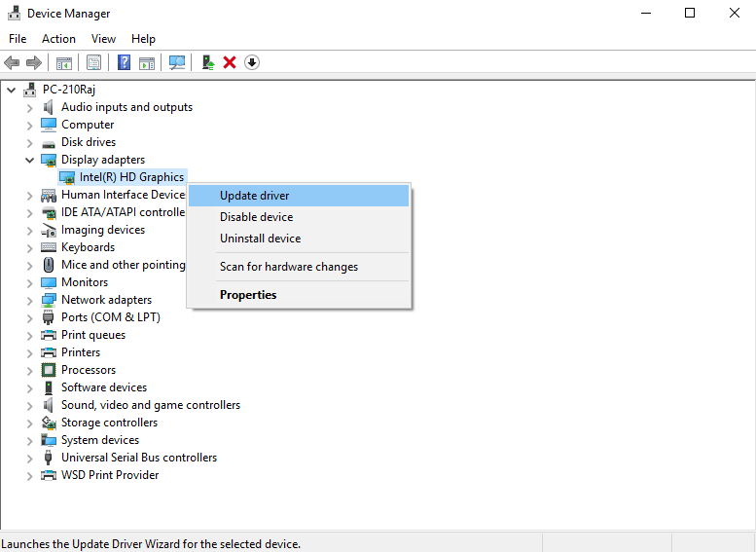The image size is (756, 552).
Task: Open the Properties toolbar icon
Action: 93,62
